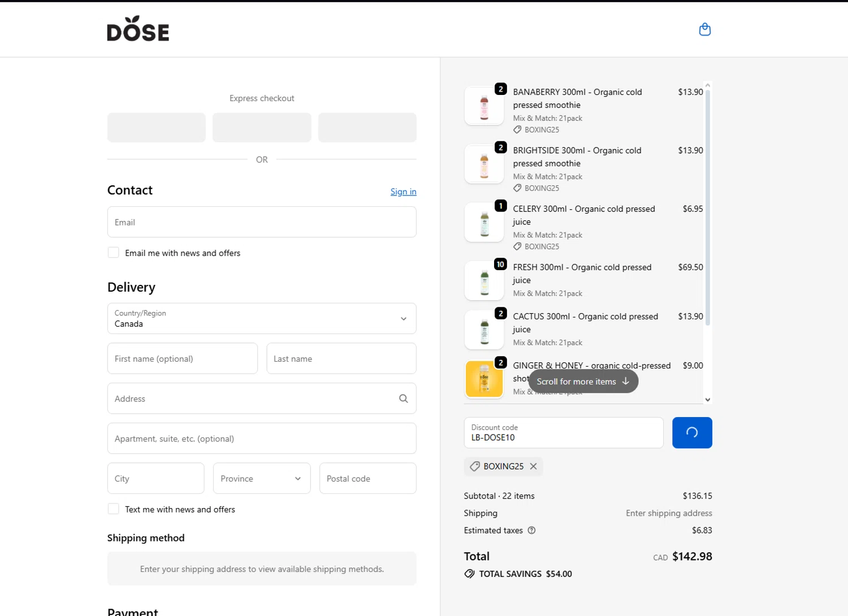Click the third express checkout button
The image size is (848, 616).
(x=367, y=127)
